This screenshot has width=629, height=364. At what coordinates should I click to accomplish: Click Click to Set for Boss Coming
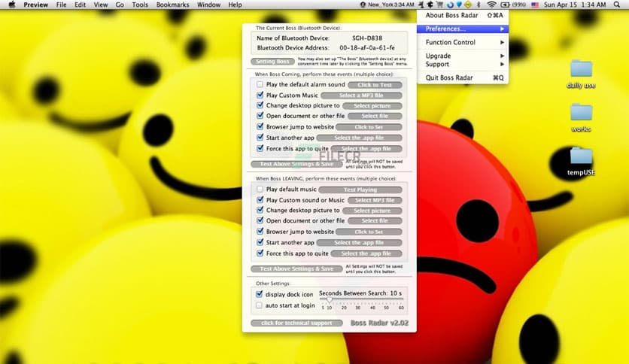click(x=369, y=126)
